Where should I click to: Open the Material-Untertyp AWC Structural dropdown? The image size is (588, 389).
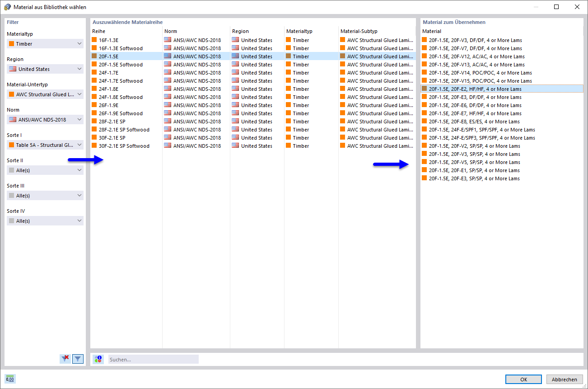tap(45, 94)
